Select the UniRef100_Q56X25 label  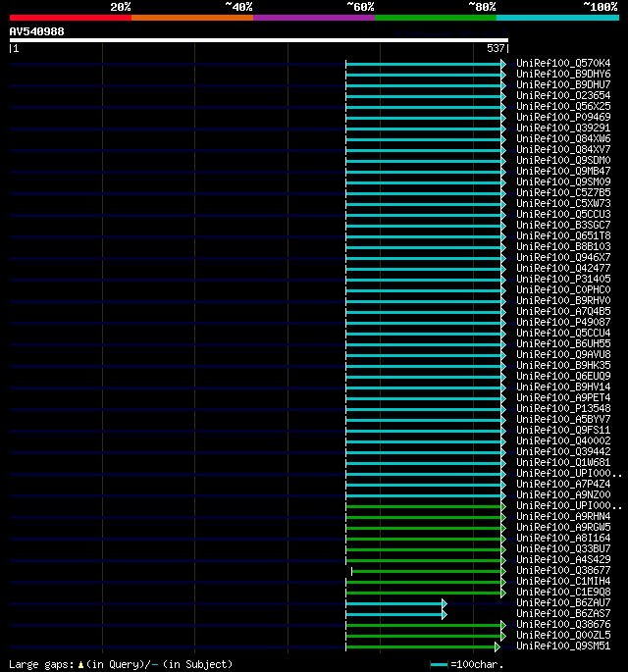click(563, 106)
